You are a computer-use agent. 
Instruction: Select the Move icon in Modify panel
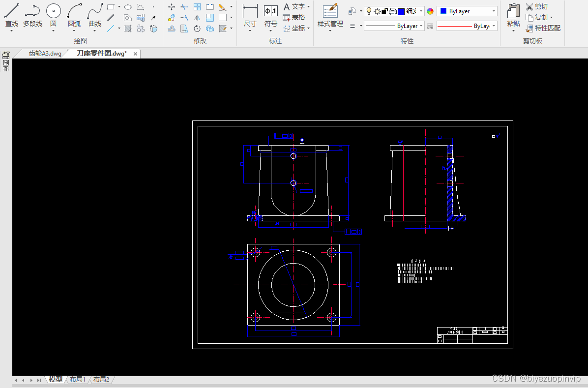(x=172, y=7)
